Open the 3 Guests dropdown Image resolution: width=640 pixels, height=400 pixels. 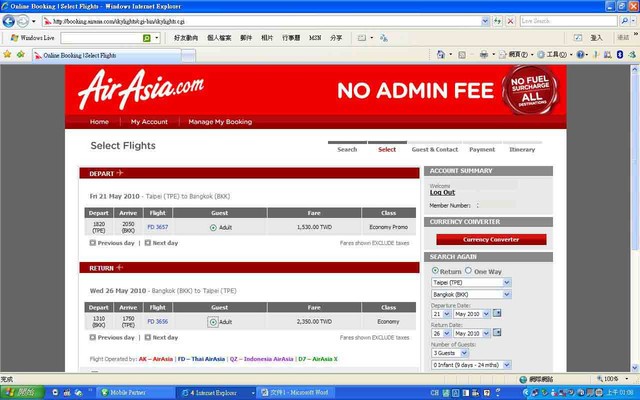pyautogui.click(x=450, y=353)
